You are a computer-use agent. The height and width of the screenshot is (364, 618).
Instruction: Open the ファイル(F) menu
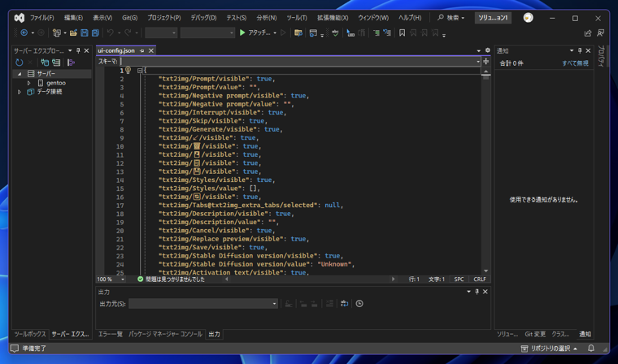coord(41,18)
